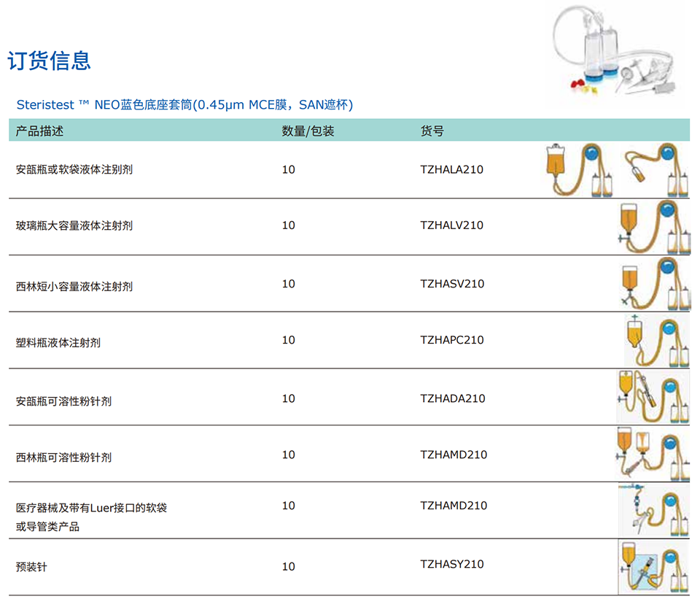Select the text 或导管类产品
The image size is (700, 602).
click(x=47, y=527)
